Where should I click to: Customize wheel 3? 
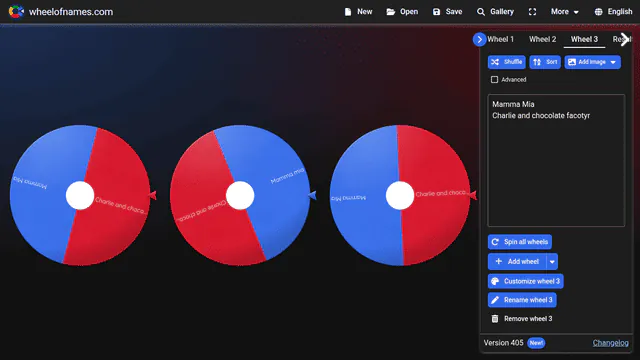pos(525,281)
